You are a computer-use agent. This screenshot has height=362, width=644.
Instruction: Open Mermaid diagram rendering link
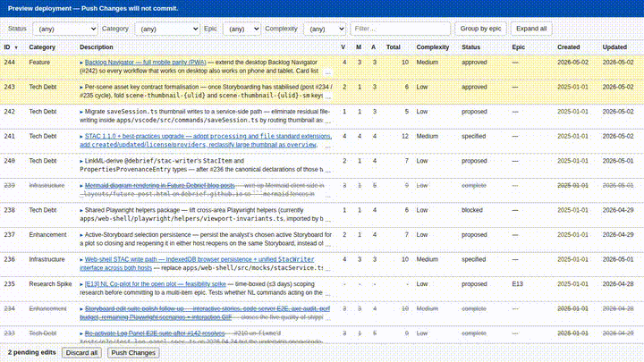point(160,186)
